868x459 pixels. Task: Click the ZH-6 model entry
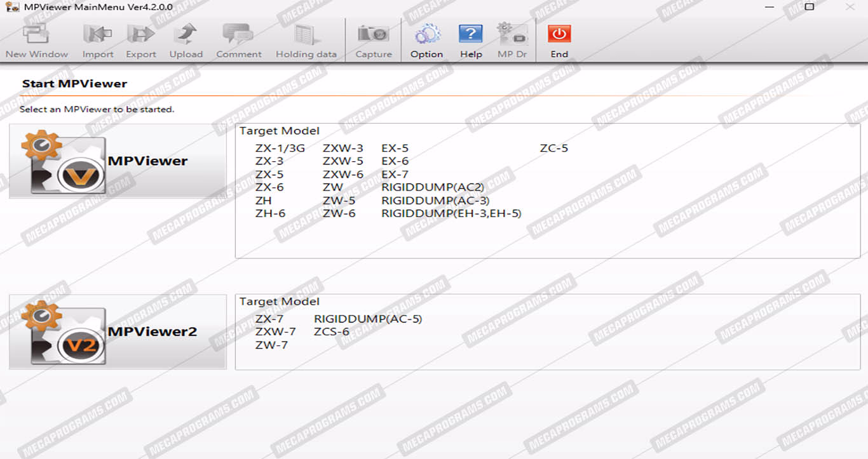pos(270,213)
